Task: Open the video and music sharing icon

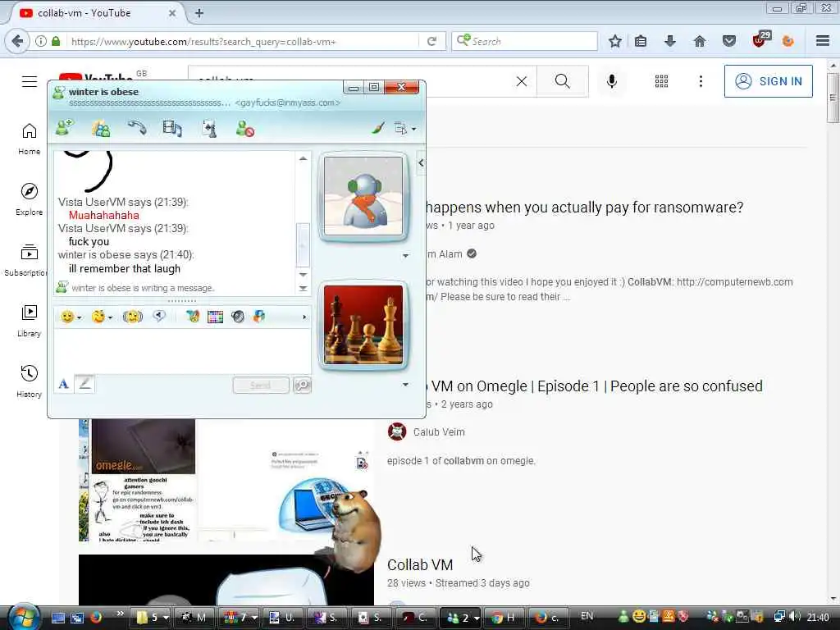Action: pyautogui.click(x=172, y=129)
